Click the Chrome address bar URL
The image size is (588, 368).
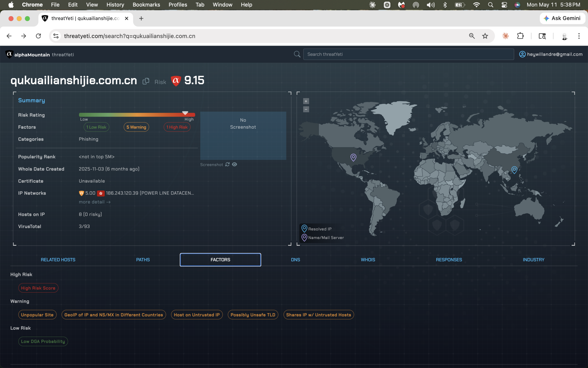(x=130, y=36)
